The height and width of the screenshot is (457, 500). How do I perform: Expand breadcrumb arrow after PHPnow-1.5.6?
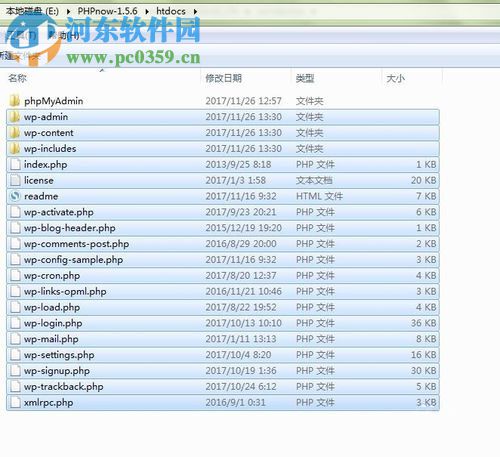pos(147,12)
